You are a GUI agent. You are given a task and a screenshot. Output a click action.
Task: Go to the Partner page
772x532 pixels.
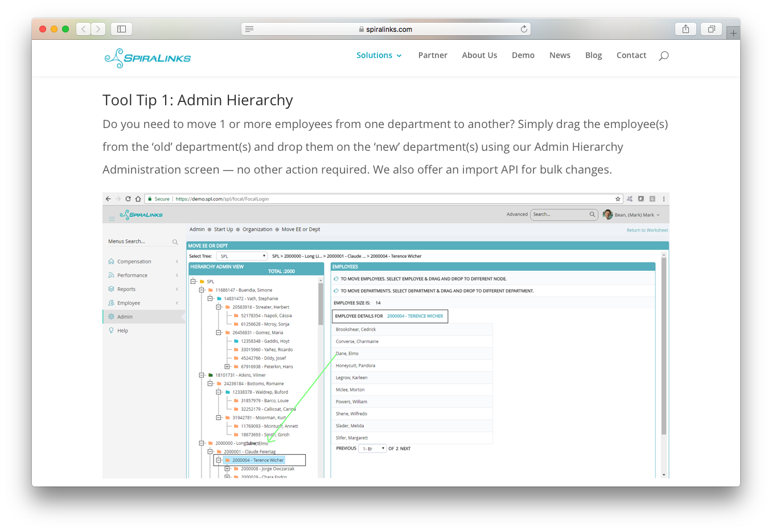coord(433,55)
